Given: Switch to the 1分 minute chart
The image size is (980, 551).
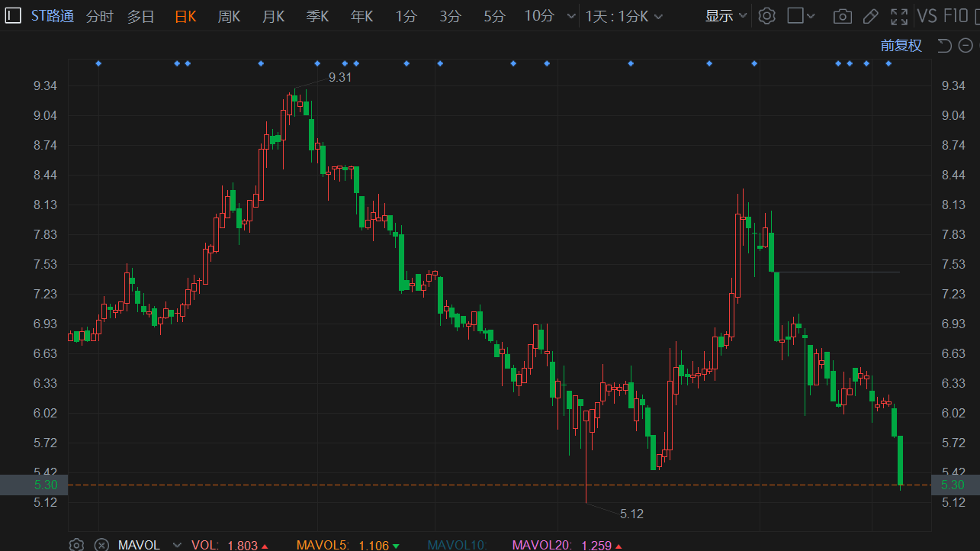Looking at the screenshot, I should pyautogui.click(x=406, y=16).
